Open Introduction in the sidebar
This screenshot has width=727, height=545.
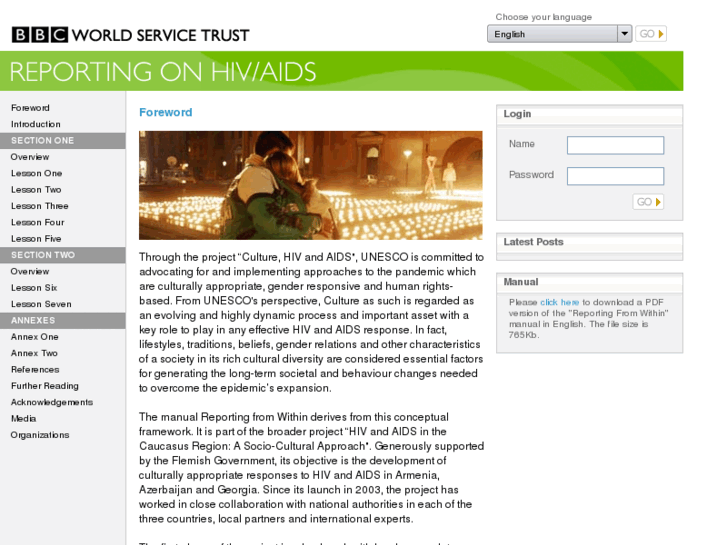(x=36, y=124)
